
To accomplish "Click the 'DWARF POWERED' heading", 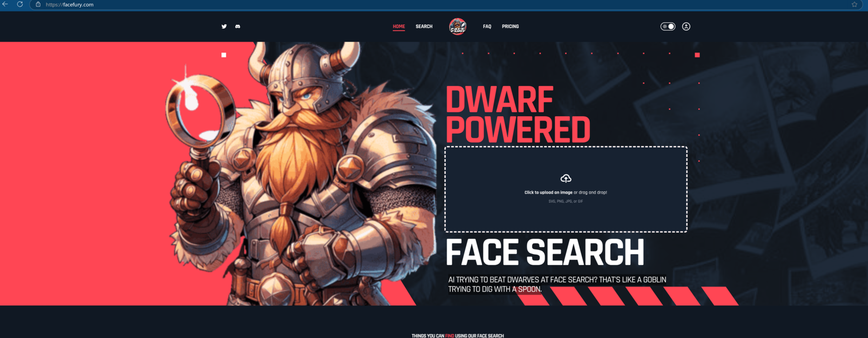I will (x=517, y=115).
